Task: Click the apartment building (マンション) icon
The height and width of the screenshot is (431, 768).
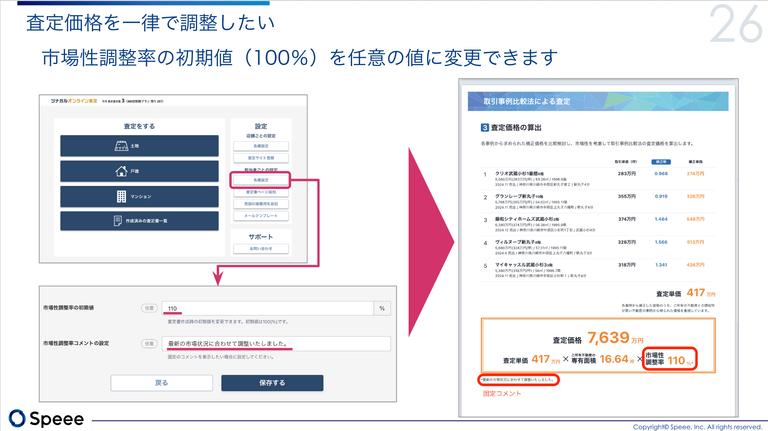Action: pos(119,195)
